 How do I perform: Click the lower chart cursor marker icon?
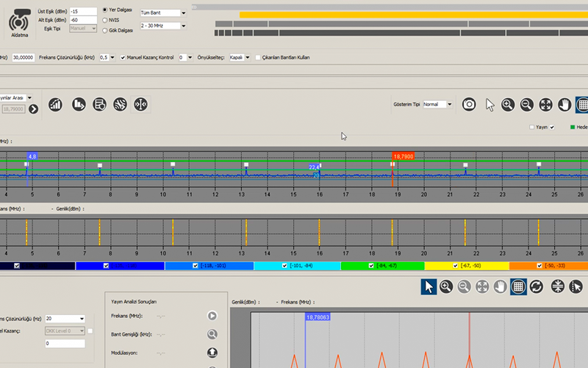point(576,286)
